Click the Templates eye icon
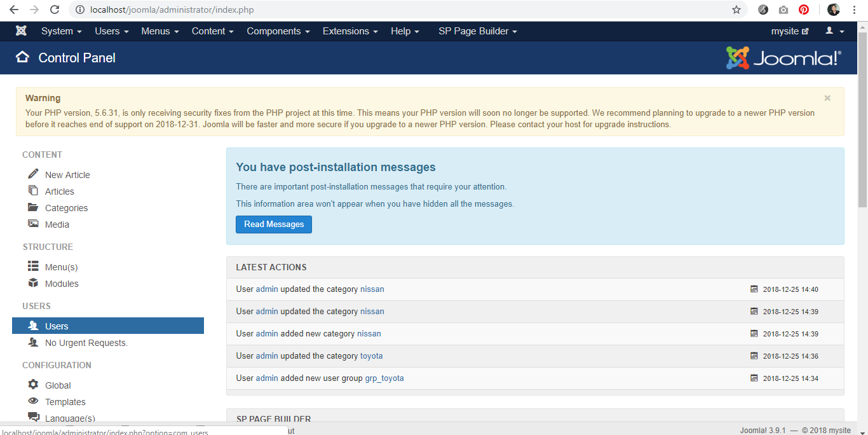Screen dimensions: 868x435 (x=33, y=401)
